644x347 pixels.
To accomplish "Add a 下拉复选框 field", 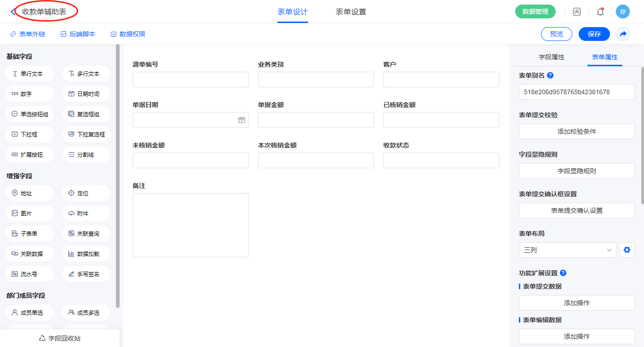I will [86, 134].
